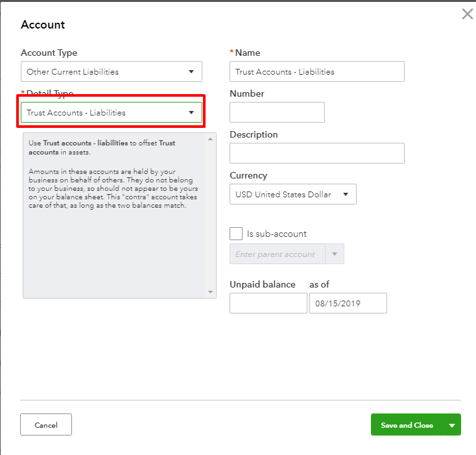
Task: Click the Detail Type caret icon
Action: (191, 112)
